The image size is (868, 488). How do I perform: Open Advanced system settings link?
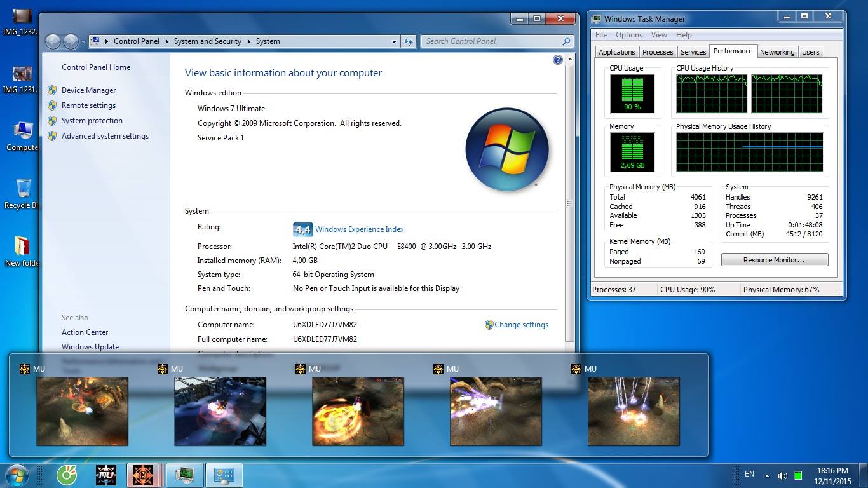point(105,136)
